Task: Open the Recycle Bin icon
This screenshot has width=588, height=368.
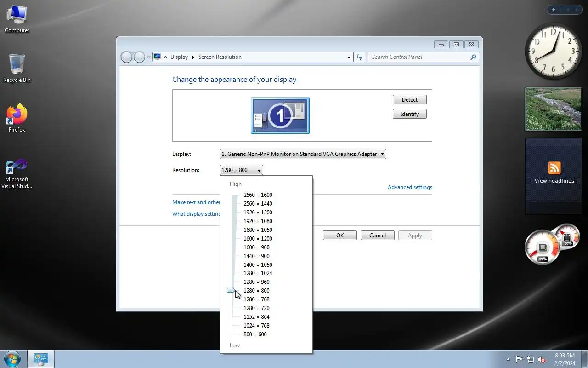Action: pos(17,69)
